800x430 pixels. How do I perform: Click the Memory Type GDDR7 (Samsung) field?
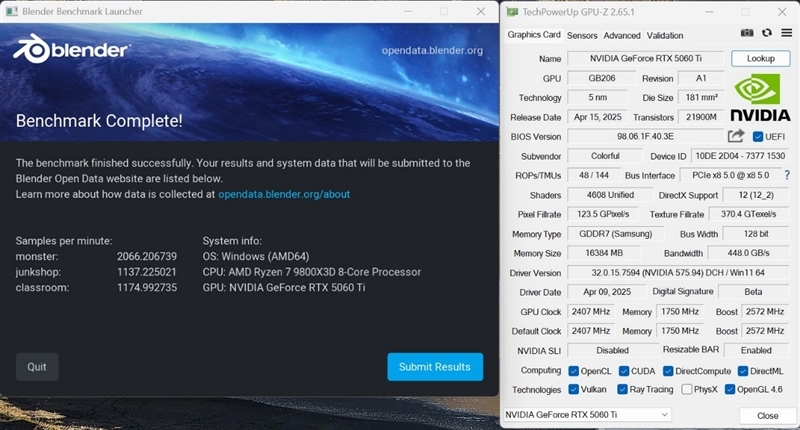615,234
